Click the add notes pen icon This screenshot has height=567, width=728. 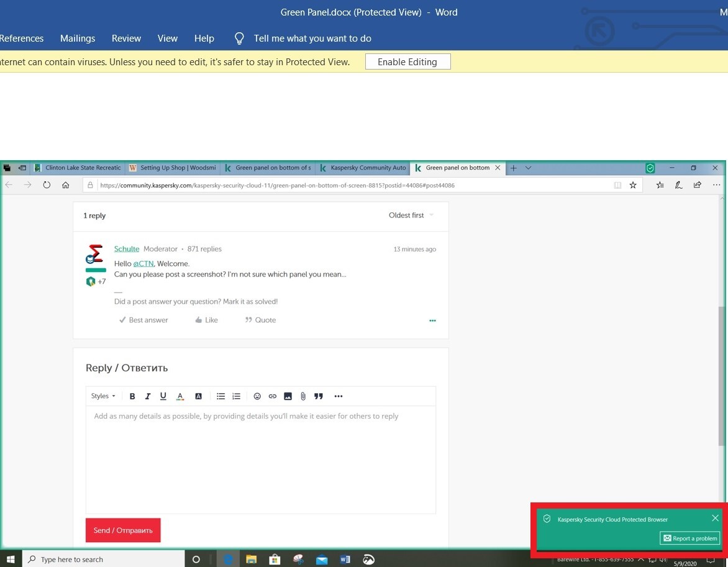click(x=678, y=185)
